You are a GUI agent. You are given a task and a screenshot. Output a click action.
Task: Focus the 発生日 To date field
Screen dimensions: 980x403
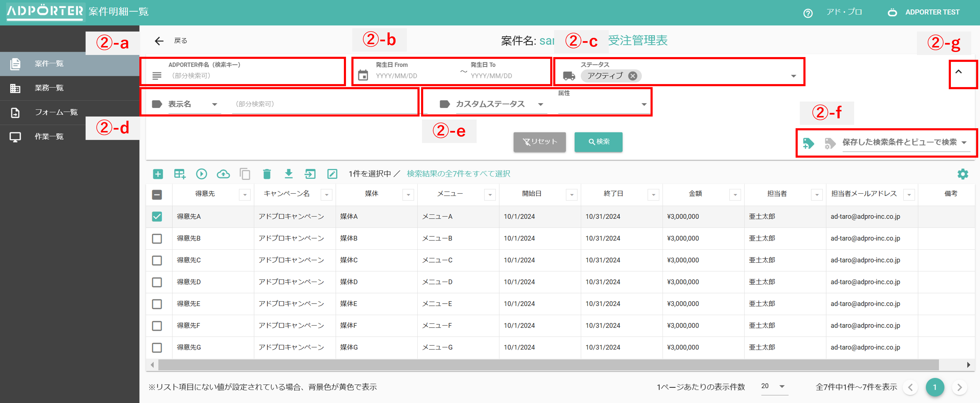point(509,76)
